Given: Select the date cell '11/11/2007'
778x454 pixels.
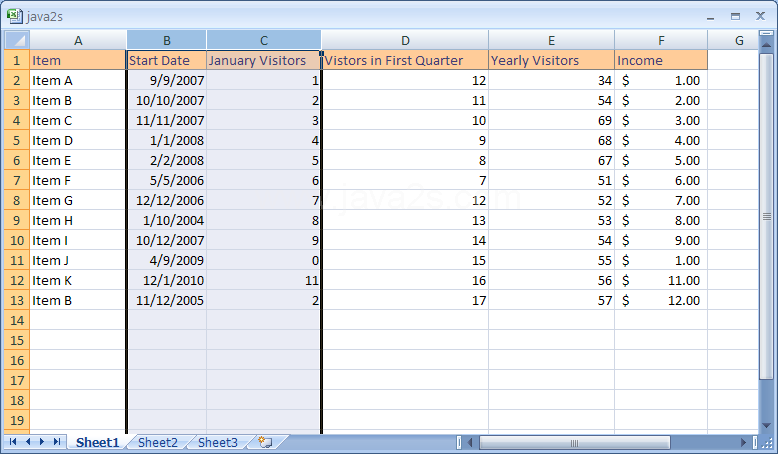Looking at the screenshot, I should [167, 120].
